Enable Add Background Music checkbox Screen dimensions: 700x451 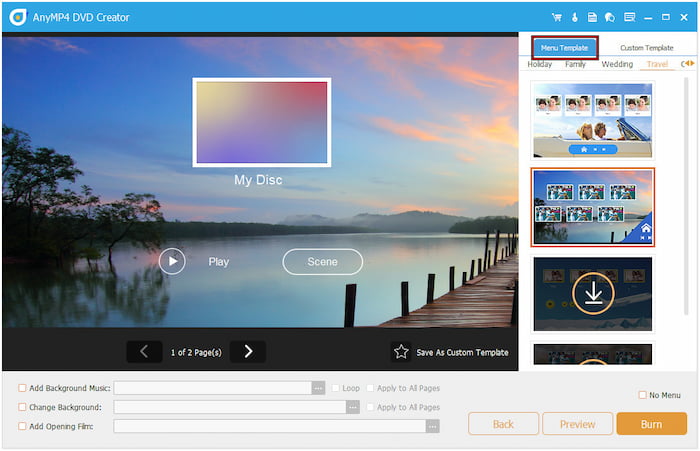point(23,388)
